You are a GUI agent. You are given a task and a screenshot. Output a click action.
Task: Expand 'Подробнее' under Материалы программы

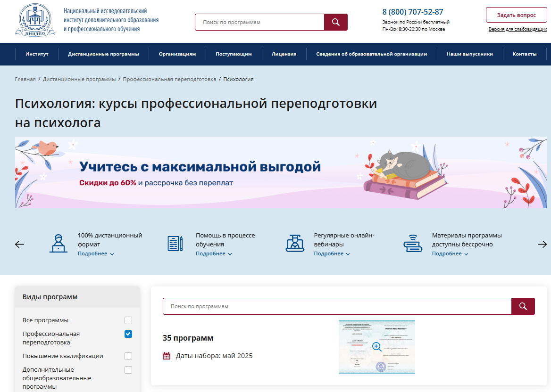[450, 254]
